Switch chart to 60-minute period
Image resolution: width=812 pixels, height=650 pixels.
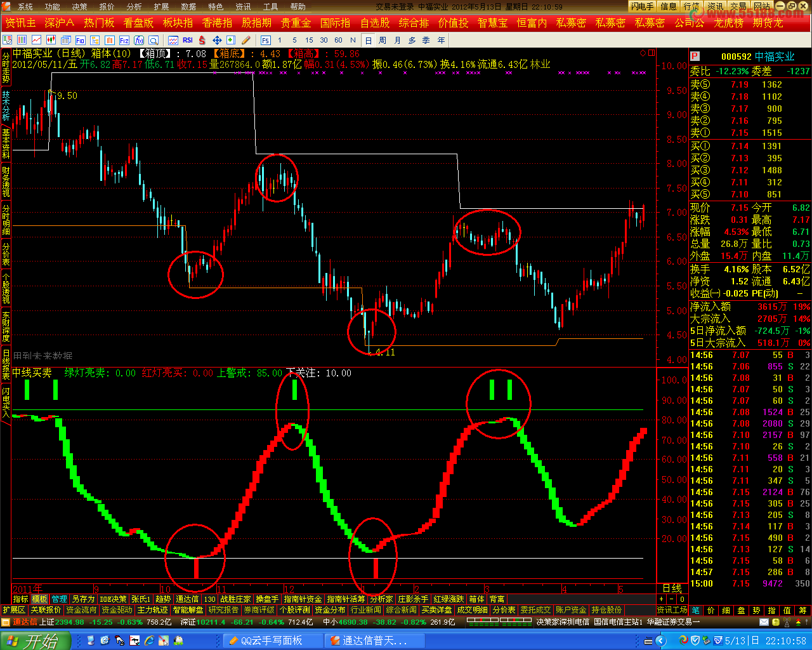tap(338, 40)
